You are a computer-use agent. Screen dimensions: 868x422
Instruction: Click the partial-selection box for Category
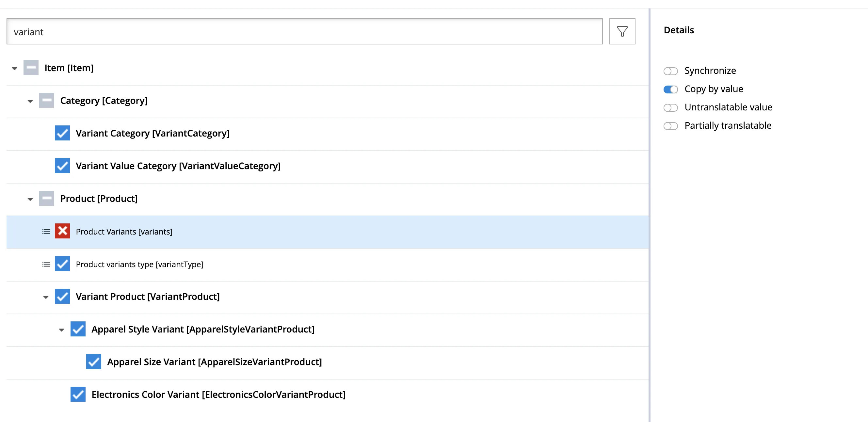coord(46,101)
